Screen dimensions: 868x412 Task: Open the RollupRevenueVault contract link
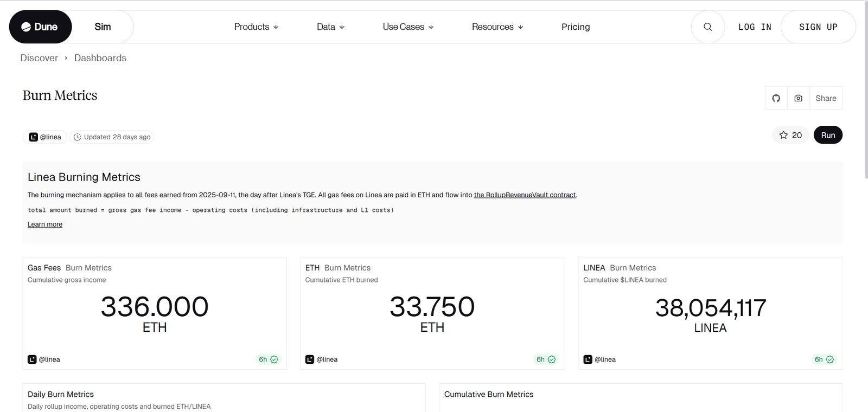coord(525,195)
